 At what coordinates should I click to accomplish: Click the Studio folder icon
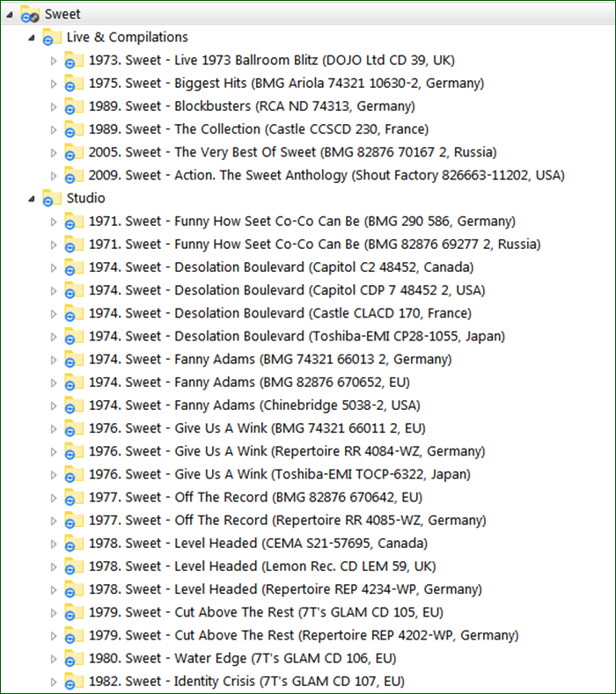51,198
